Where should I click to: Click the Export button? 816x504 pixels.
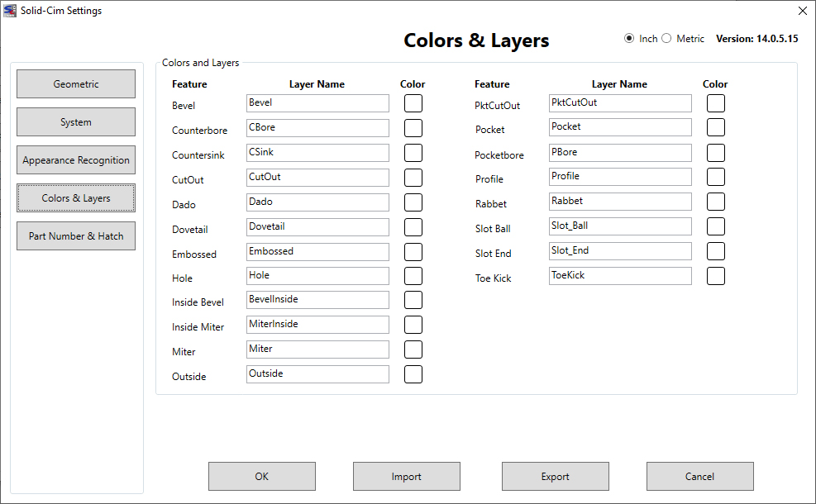point(556,477)
